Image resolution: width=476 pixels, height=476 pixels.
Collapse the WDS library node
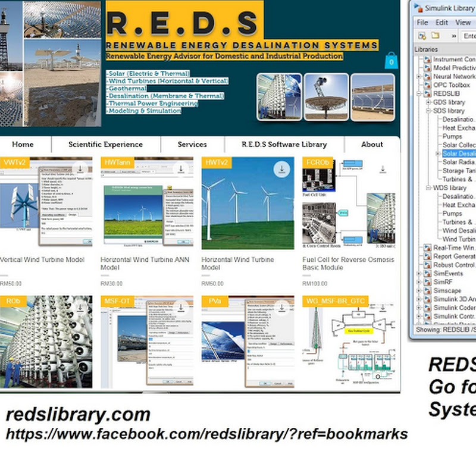428,188
